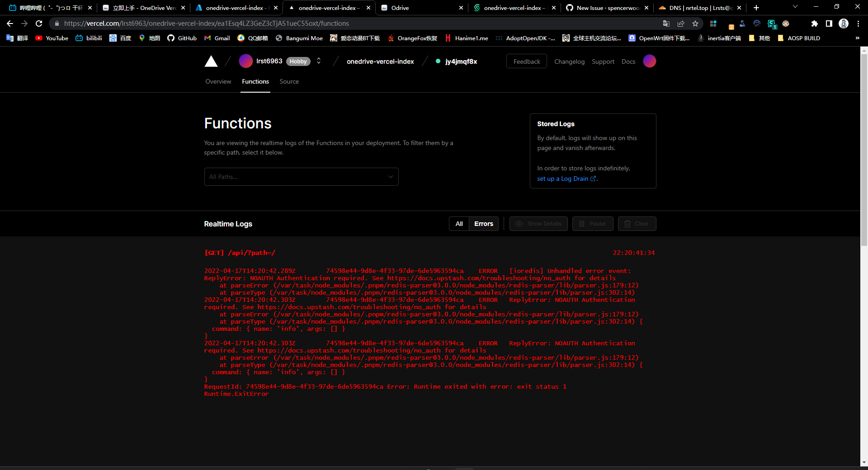Follow the set up a Log Drain link
This screenshot has width=868, height=470.
click(x=567, y=179)
